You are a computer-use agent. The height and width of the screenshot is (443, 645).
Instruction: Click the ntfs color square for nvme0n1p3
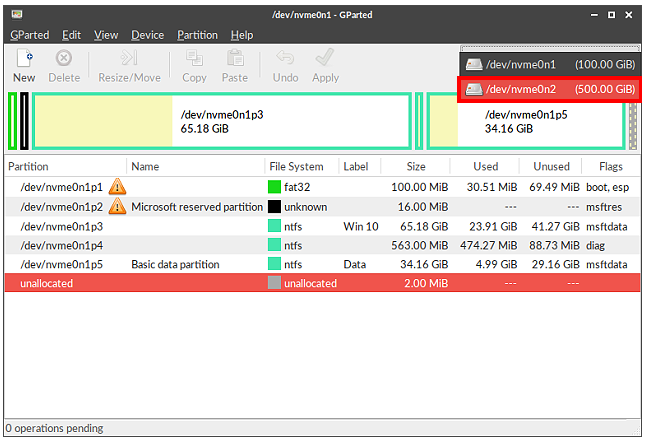click(274, 226)
